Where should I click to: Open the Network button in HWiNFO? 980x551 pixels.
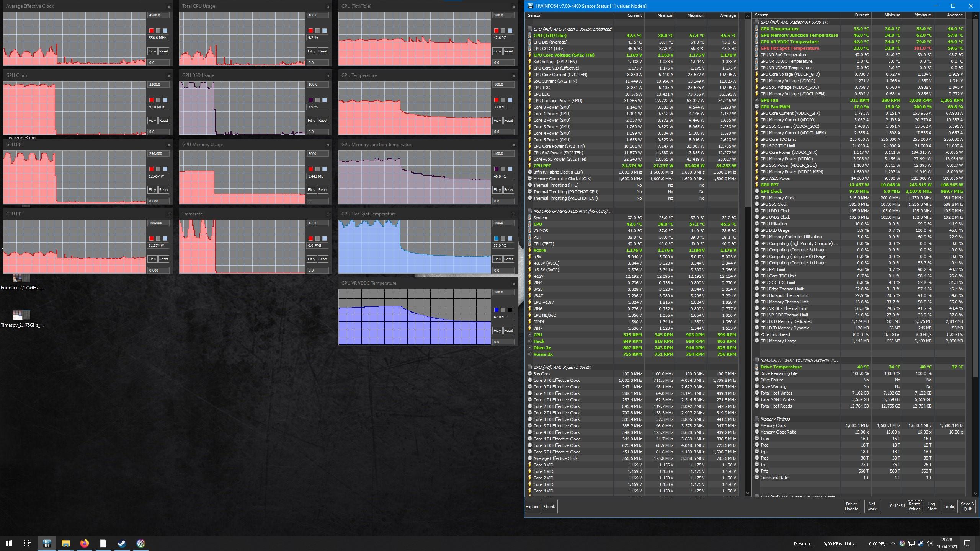tap(872, 507)
